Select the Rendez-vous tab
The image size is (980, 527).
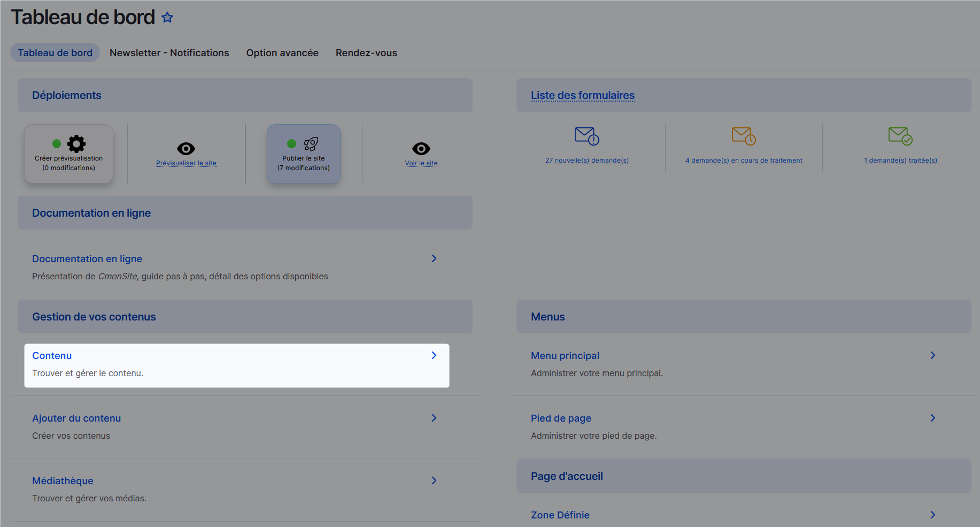[366, 53]
